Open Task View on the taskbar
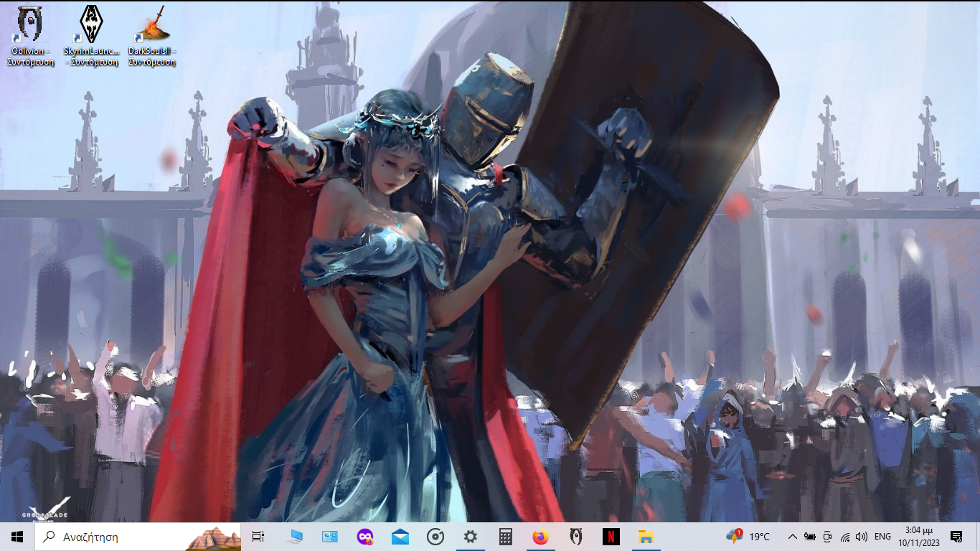980x551 pixels. (x=258, y=537)
